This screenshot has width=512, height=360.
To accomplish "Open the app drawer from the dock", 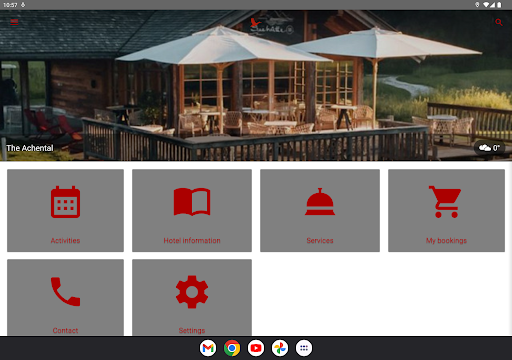I will pyautogui.click(x=304, y=348).
